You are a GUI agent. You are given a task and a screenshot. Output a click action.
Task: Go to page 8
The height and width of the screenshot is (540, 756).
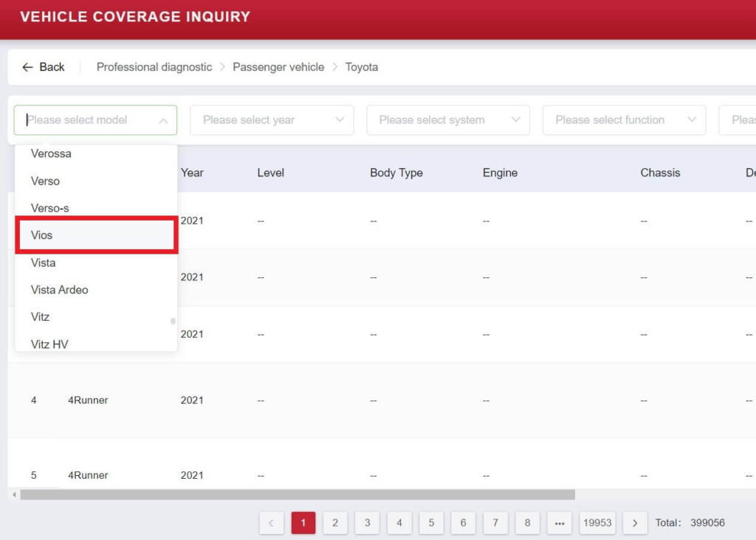[x=527, y=523]
